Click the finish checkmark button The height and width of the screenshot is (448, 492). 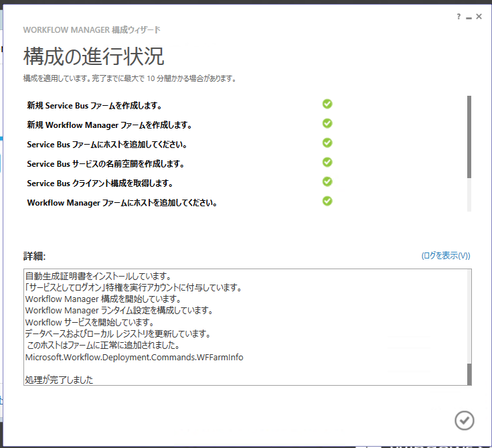(x=465, y=421)
